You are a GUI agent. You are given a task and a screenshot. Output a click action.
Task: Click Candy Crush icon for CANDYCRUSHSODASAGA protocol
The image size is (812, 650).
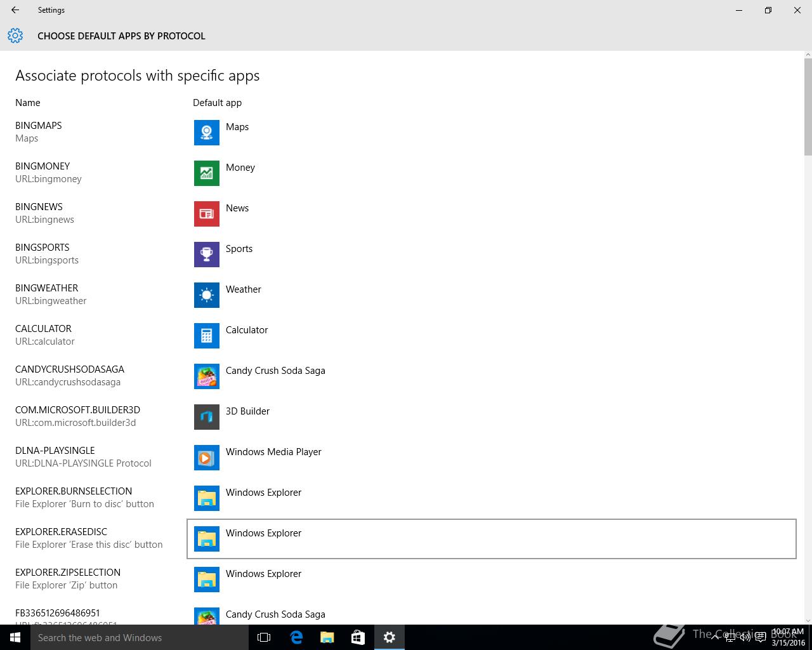[207, 376]
